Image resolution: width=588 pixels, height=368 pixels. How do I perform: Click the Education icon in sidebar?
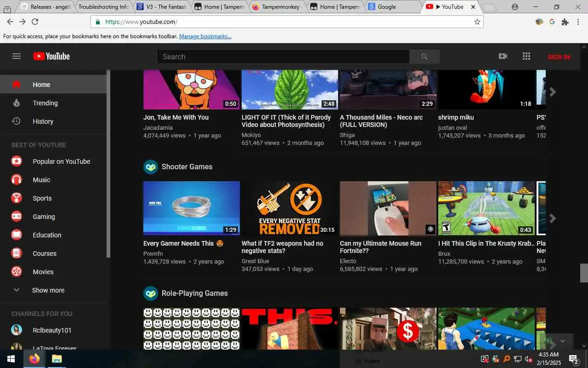(x=17, y=235)
